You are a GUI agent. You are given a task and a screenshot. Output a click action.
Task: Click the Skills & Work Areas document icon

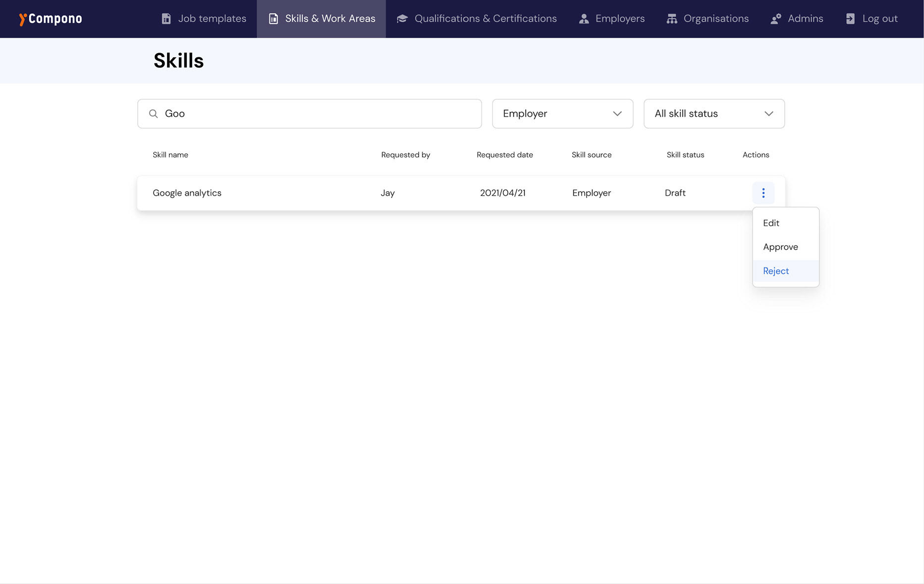(x=273, y=19)
